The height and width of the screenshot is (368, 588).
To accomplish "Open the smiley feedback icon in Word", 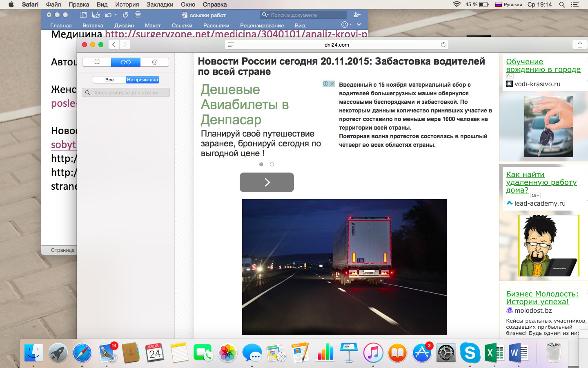I will coord(344,25).
